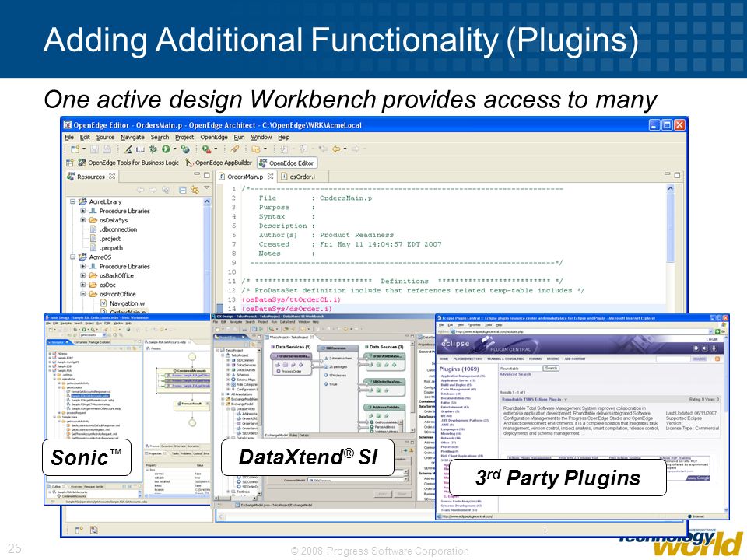Click the Print toolbar icon
747x560 pixels.
(107, 149)
